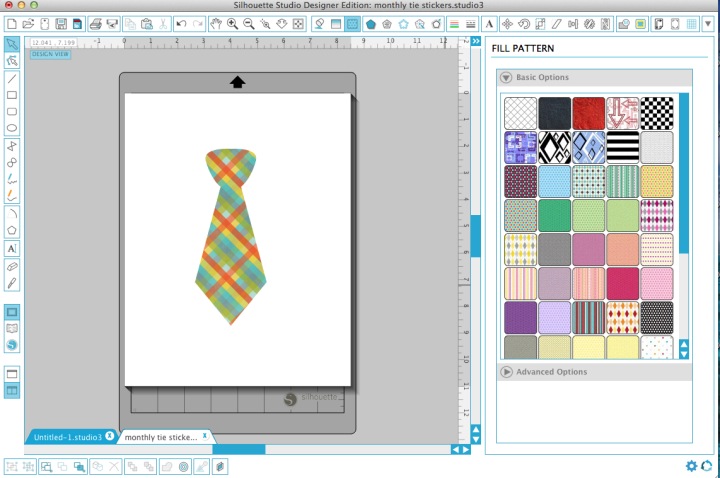Click the plaid tie shape on canvas
The height and width of the screenshot is (478, 720).
(231, 240)
